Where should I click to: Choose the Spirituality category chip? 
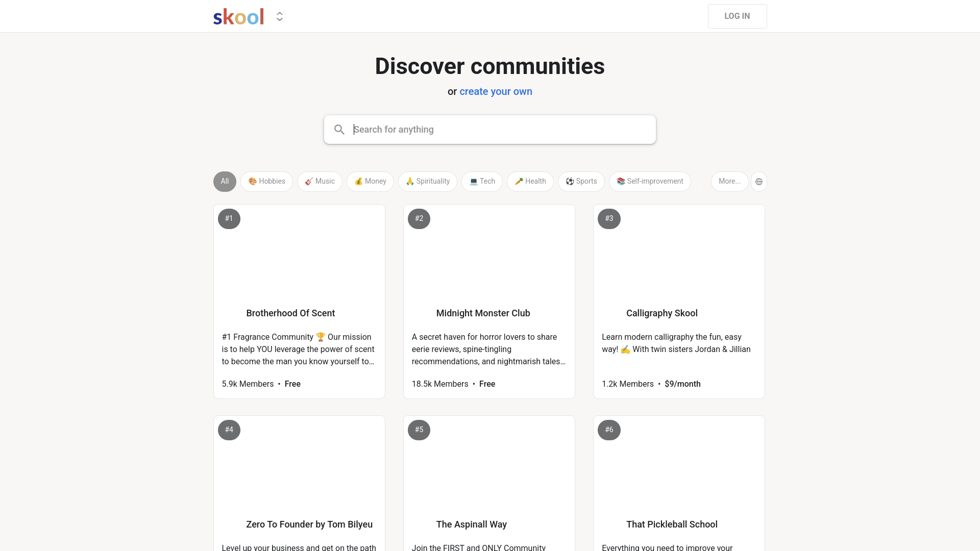(x=428, y=182)
